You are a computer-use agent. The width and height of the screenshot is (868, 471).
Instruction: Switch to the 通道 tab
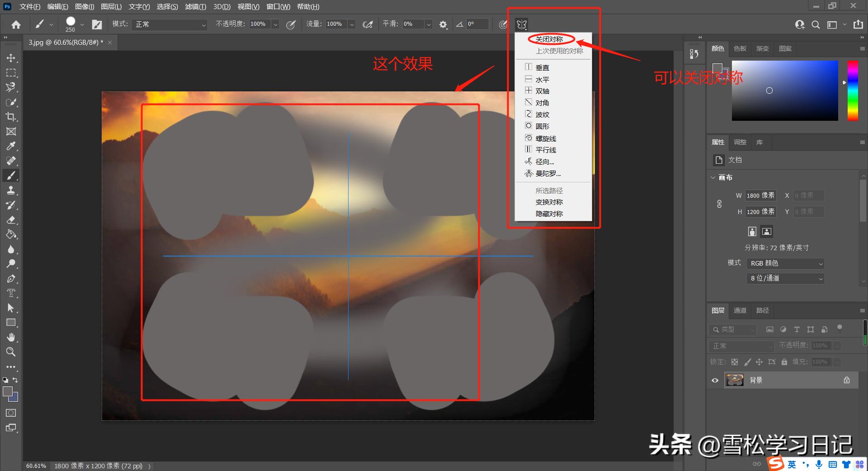(x=740, y=310)
